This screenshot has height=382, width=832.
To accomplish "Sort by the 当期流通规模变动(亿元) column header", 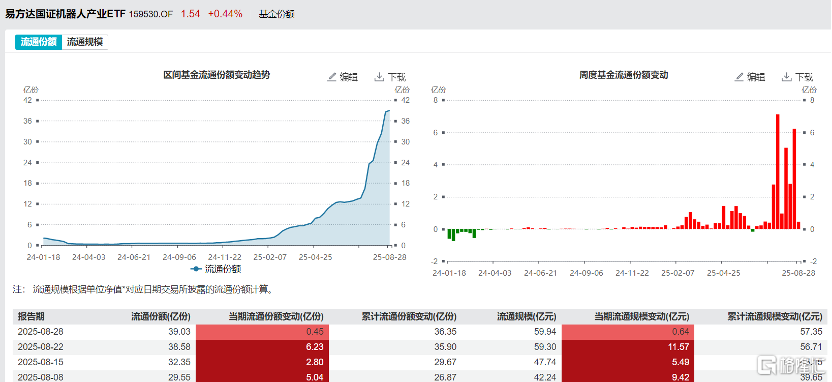I will (642, 317).
